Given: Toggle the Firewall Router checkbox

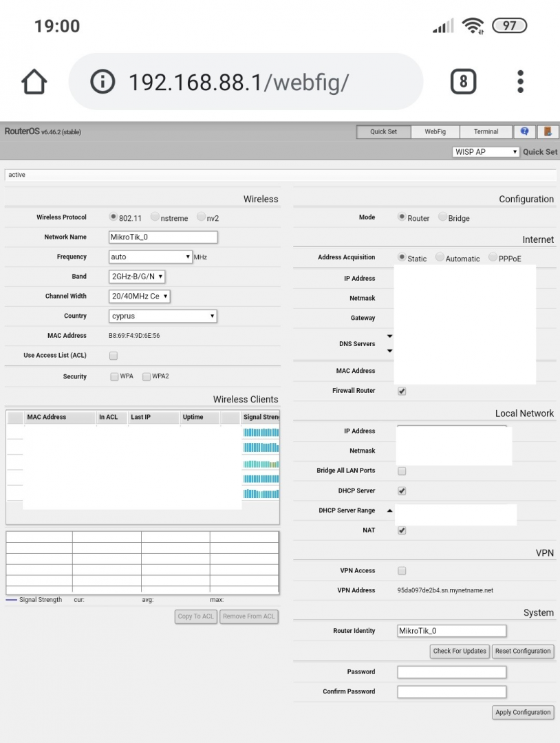Looking at the screenshot, I should click(402, 391).
